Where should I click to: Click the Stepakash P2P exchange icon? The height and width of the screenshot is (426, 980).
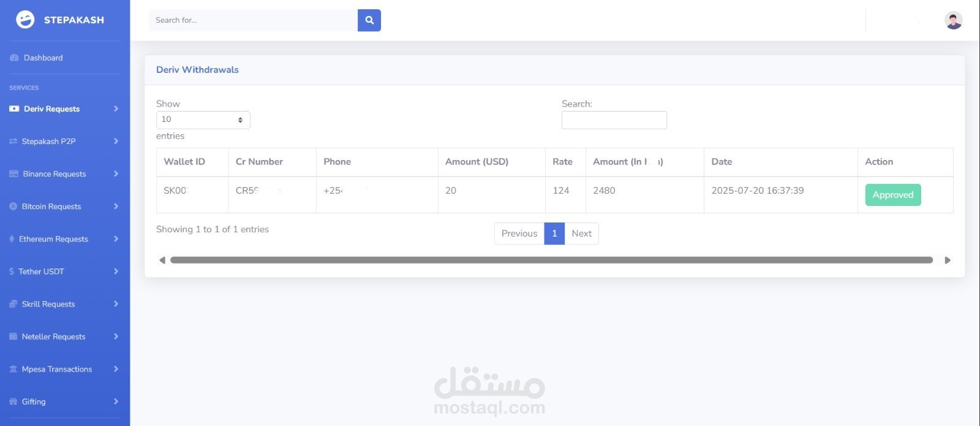click(13, 141)
